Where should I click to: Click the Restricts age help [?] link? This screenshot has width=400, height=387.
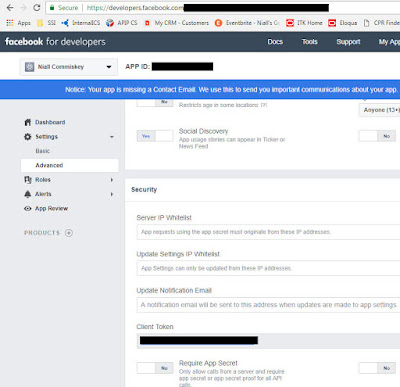pos(264,105)
